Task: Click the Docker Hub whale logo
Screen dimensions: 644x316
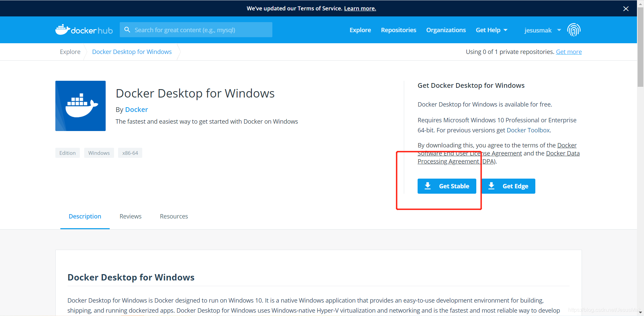Action: (x=84, y=30)
